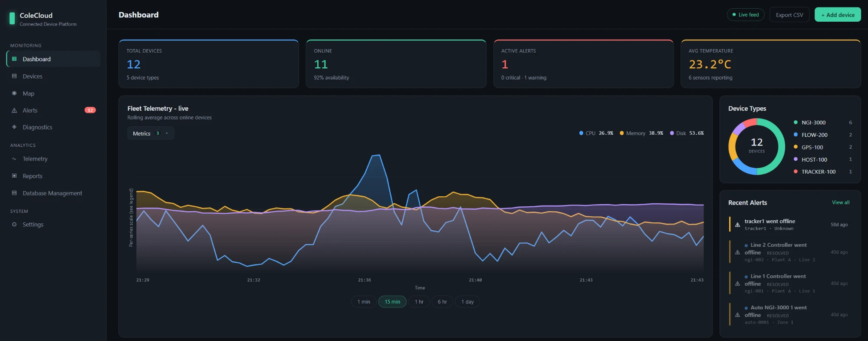Click the red 12 Alerts badge
The image size is (868, 341).
90,110
